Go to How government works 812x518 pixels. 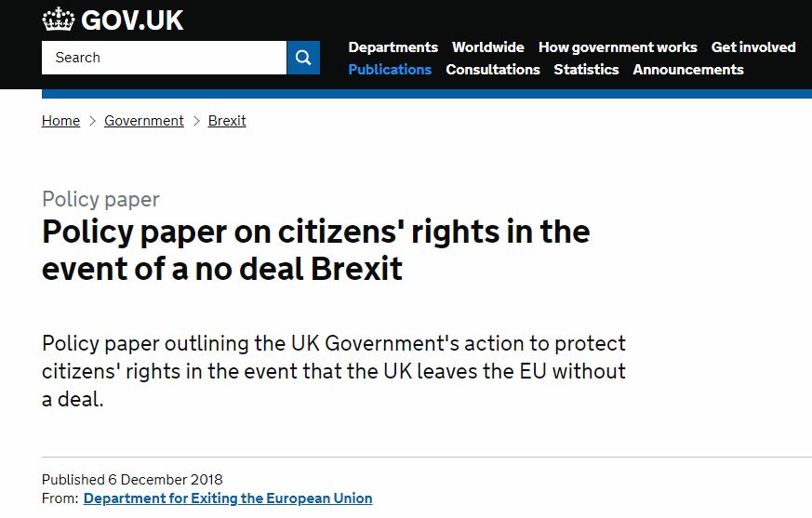(x=618, y=47)
